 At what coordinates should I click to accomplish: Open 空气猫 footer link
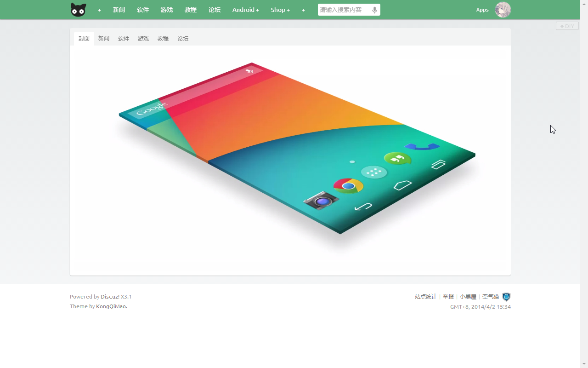pyautogui.click(x=491, y=297)
